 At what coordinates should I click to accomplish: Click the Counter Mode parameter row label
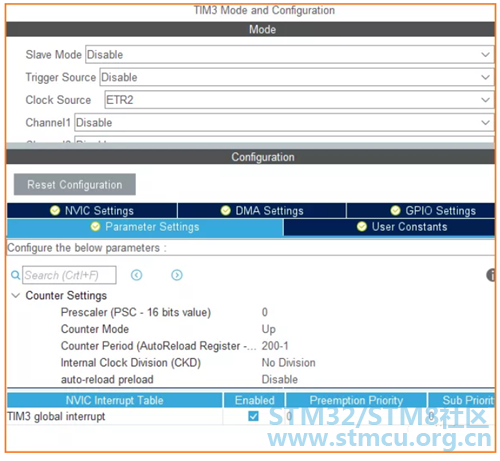[x=95, y=329]
